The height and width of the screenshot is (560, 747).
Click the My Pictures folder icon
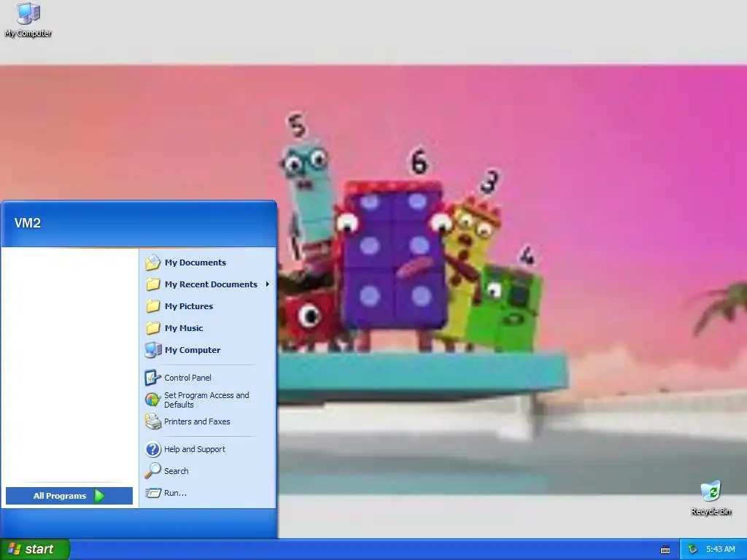[x=153, y=306]
